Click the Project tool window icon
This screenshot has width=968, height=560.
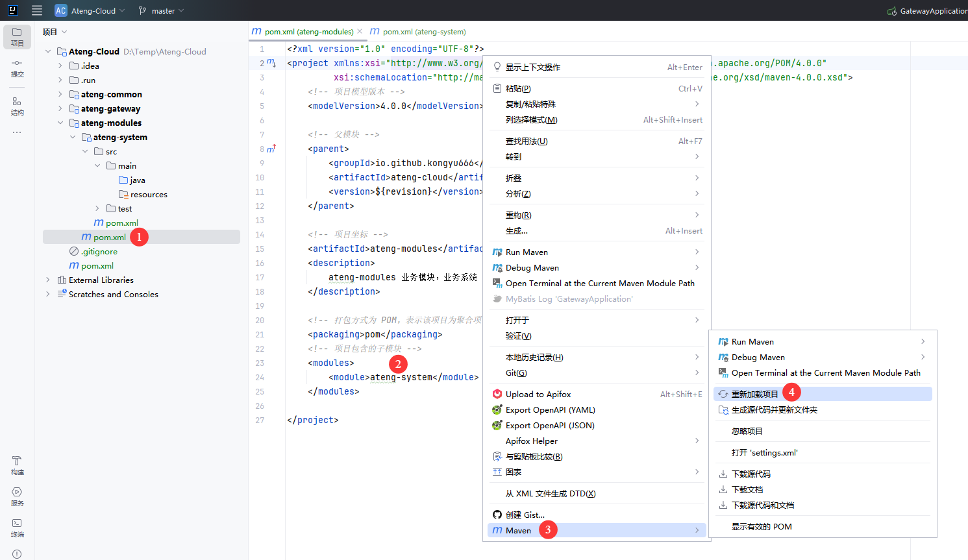[18, 36]
